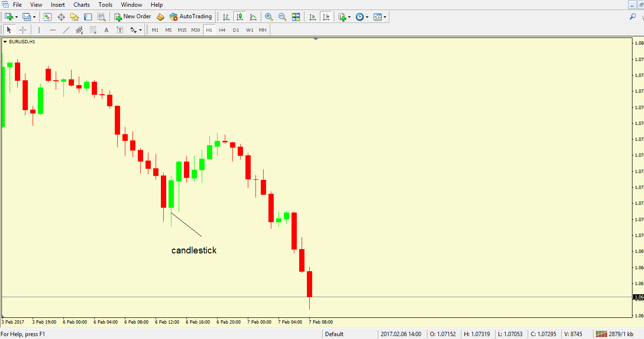Screen dimensions: 644x339
Task: Switch chart to candlestick display mode
Action: (240, 16)
